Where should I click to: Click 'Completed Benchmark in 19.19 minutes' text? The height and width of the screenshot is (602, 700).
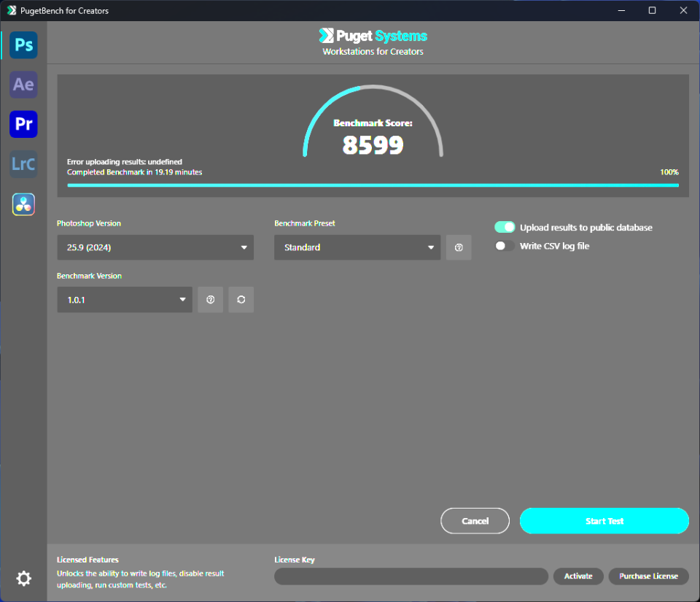[134, 172]
